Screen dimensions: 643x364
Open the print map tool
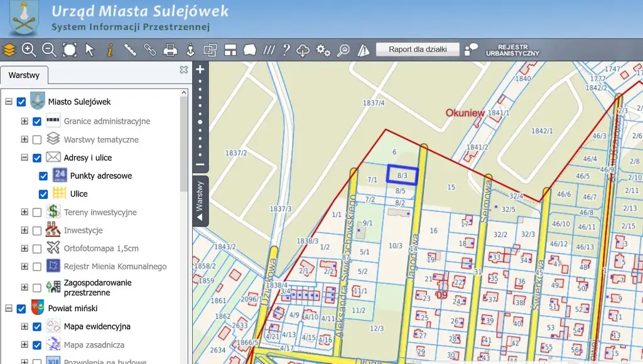[x=170, y=50]
